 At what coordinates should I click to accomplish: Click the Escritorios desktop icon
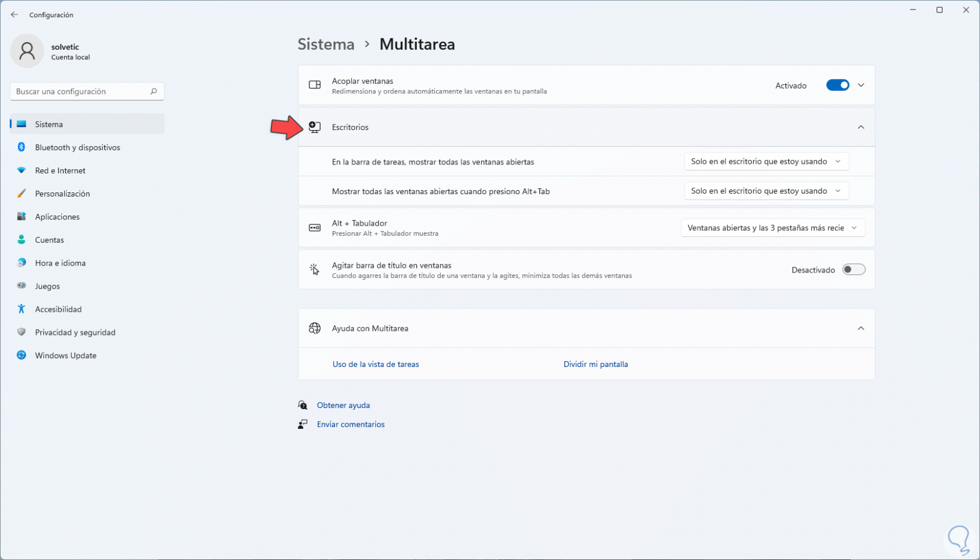[x=315, y=127]
